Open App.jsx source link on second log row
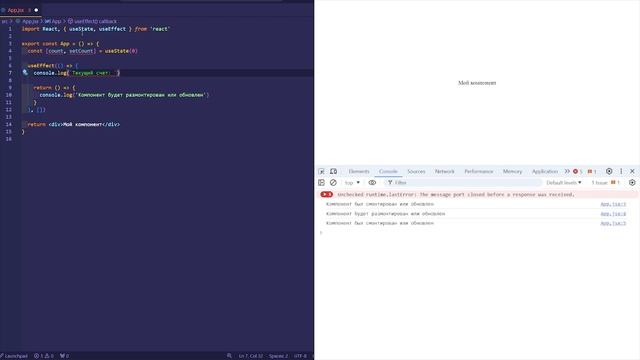640x360 pixels. (613, 214)
